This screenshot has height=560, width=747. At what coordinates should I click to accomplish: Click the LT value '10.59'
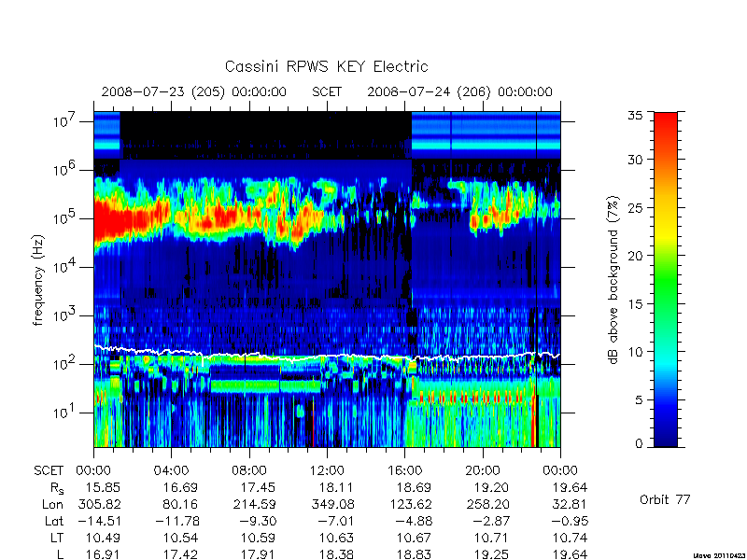(x=258, y=539)
